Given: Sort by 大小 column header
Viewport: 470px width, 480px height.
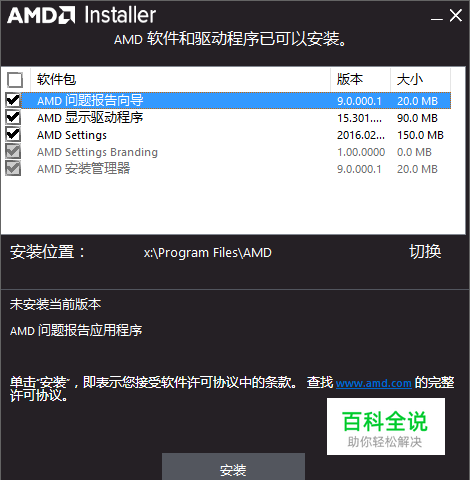Looking at the screenshot, I should coord(420,80).
